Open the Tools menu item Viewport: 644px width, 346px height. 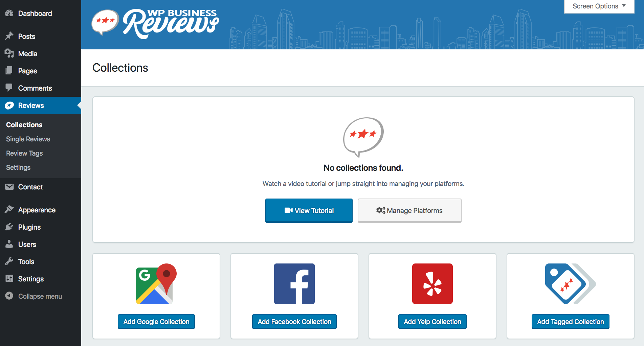tap(41, 261)
